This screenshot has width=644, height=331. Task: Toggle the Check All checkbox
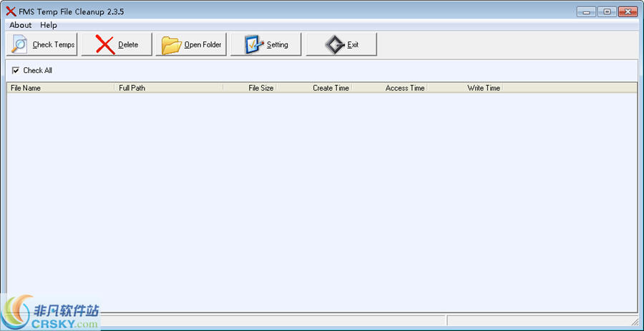[16, 71]
